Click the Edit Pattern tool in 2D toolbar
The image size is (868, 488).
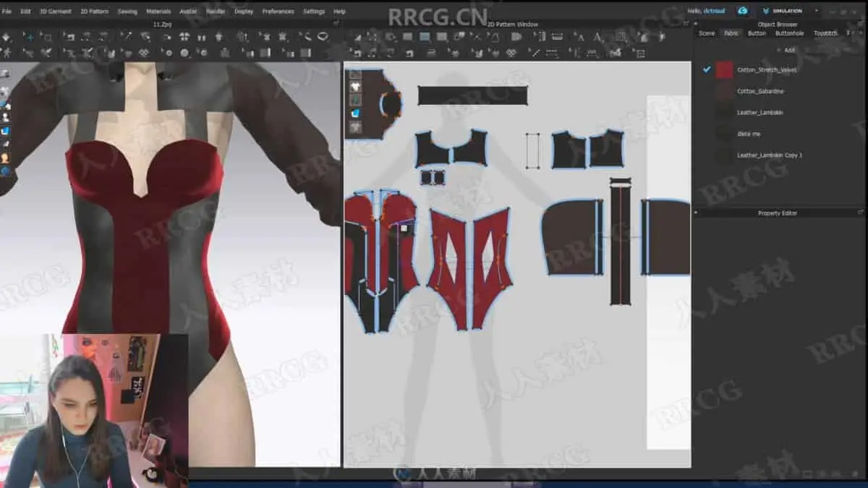click(x=372, y=37)
